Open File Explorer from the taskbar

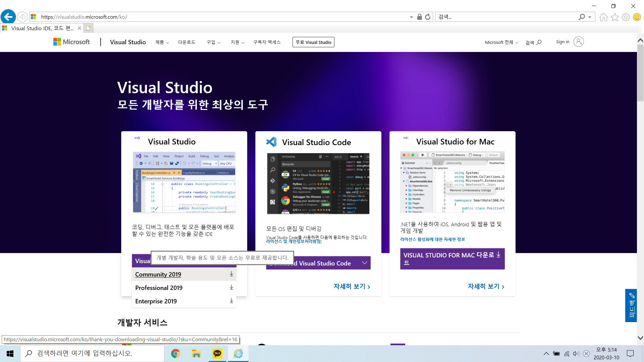coord(196,354)
